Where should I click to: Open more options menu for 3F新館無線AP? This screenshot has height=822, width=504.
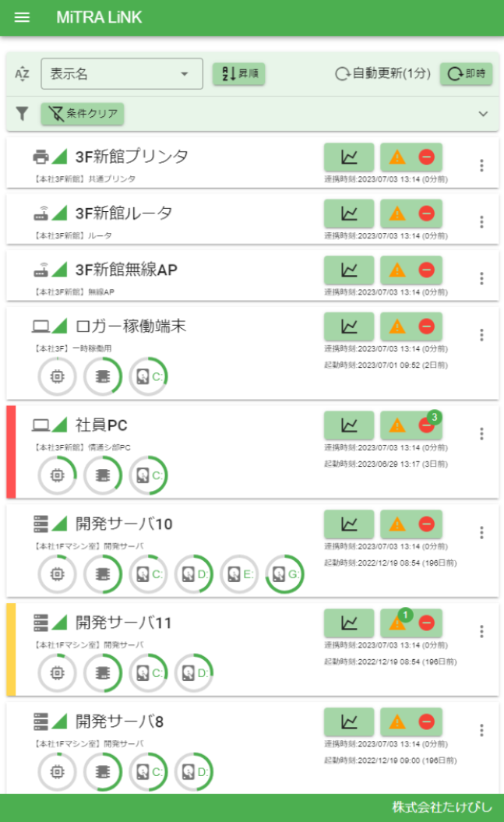(x=481, y=278)
